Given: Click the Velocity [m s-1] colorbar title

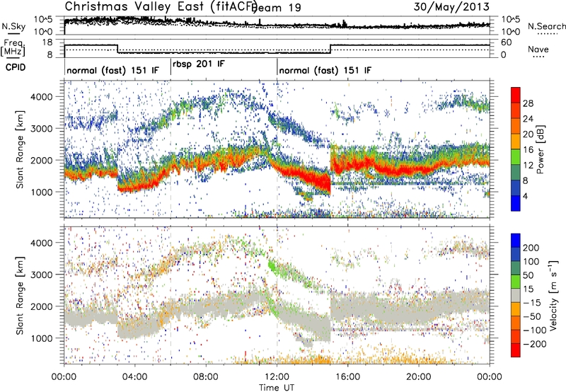Looking at the screenshot, I should coord(553,295).
